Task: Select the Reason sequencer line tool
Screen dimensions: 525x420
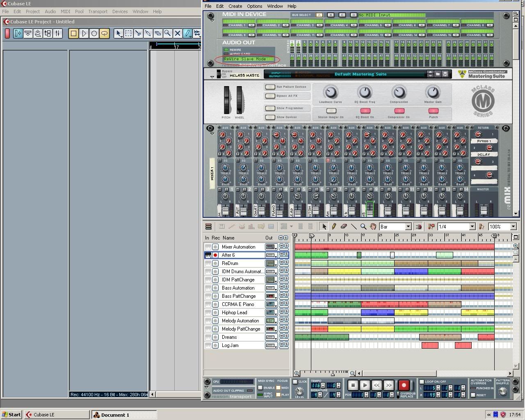Action: point(354,226)
